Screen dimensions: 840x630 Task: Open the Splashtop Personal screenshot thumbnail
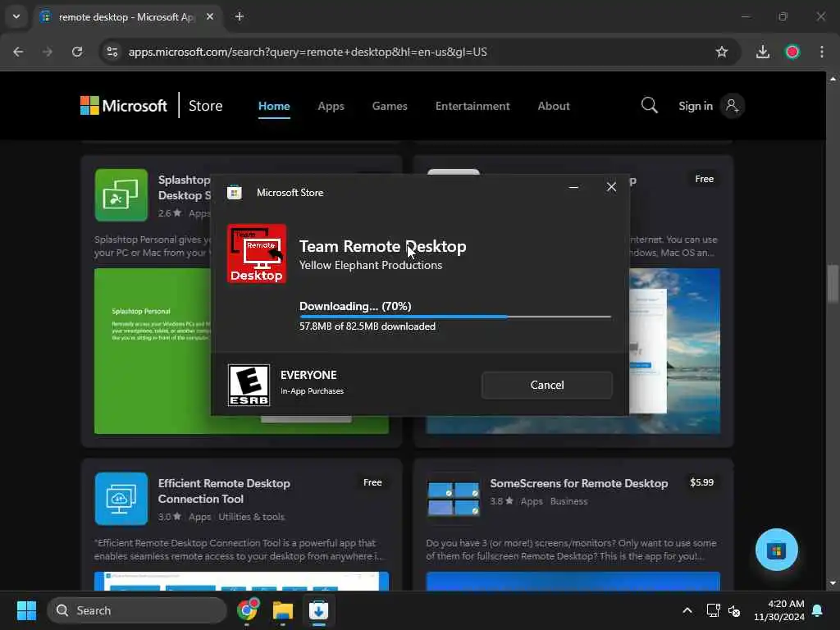coord(152,351)
